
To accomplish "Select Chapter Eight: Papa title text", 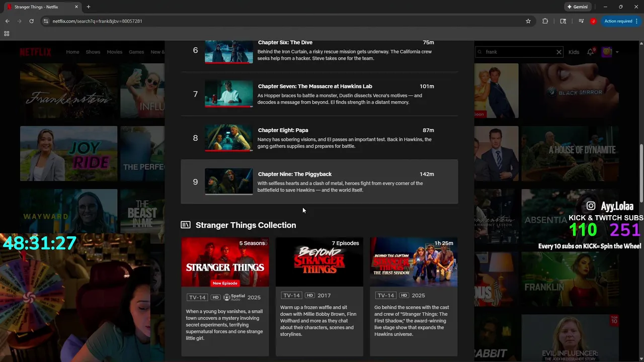I will click(x=283, y=130).
